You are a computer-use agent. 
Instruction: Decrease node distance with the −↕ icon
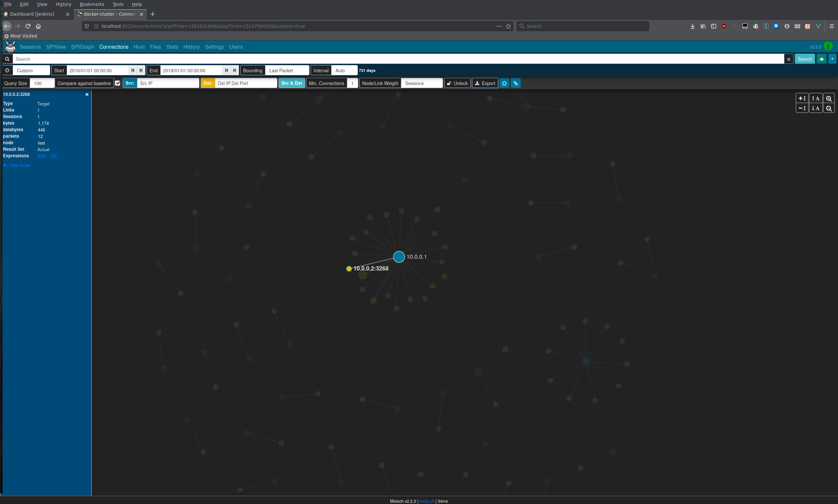tap(802, 108)
